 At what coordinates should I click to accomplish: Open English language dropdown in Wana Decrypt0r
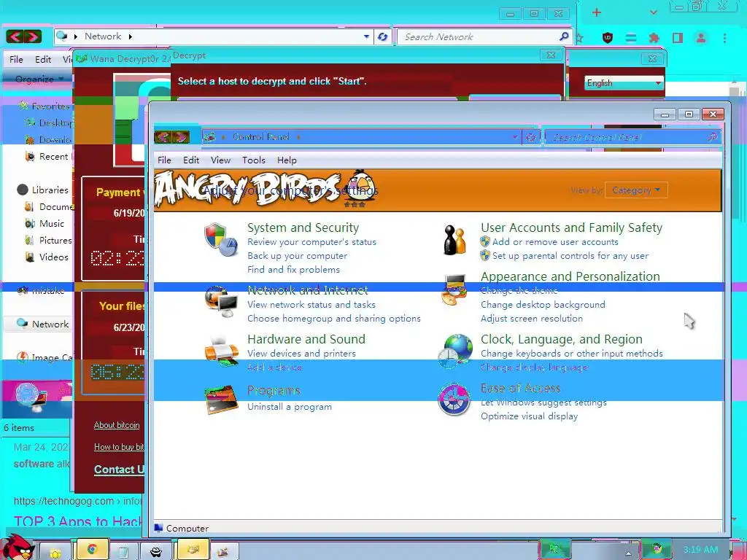[x=624, y=83]
